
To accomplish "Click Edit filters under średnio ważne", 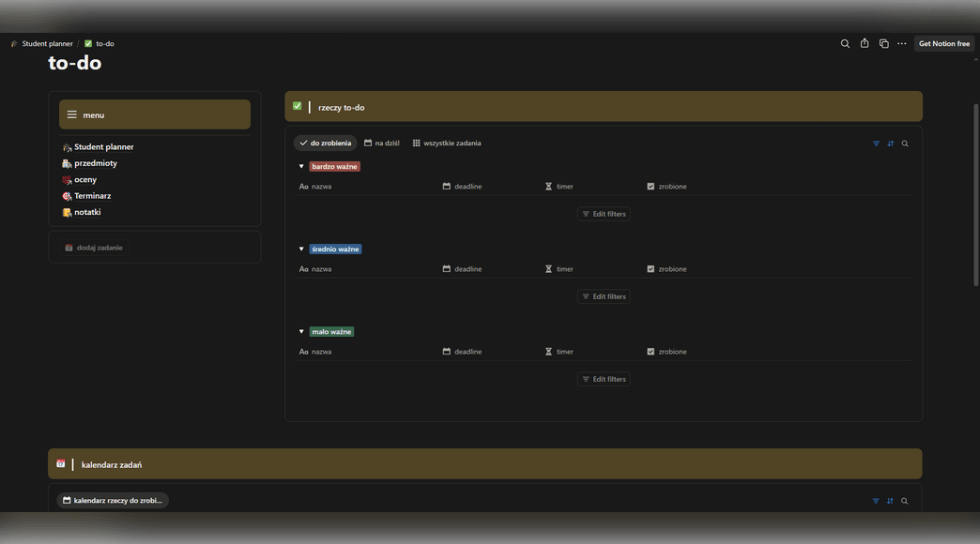I will pyautogui.click(x=604, y=296).
